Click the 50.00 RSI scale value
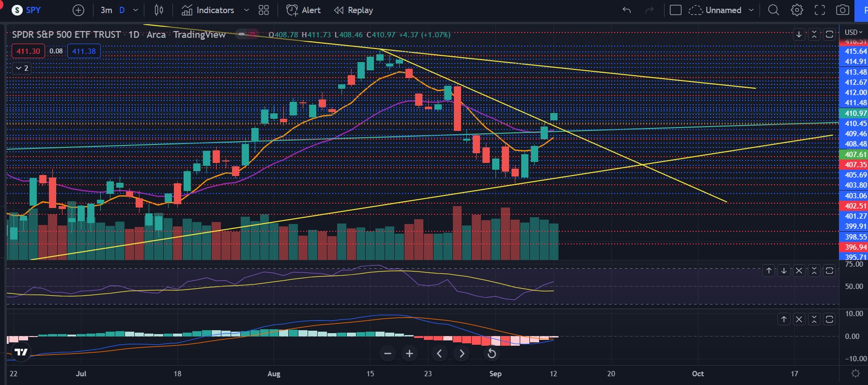Screen dimensions: 868x385 853,286
